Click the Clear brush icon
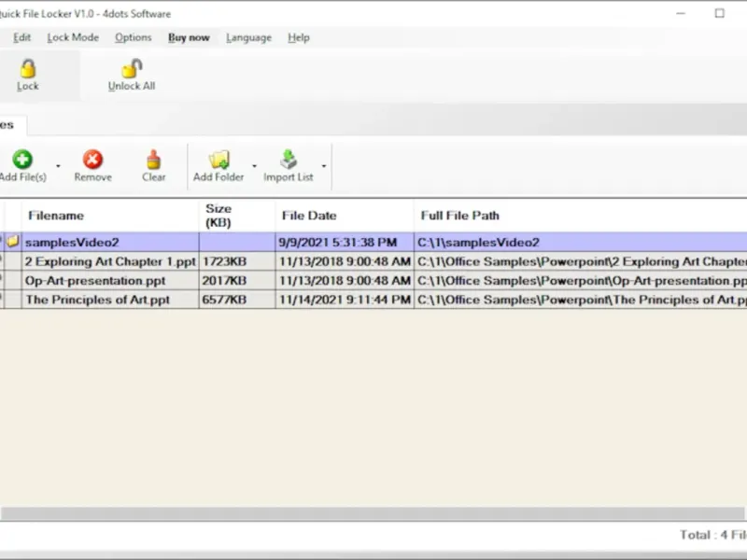The height and width of the screenshot is (560, 747). point(153,160)
